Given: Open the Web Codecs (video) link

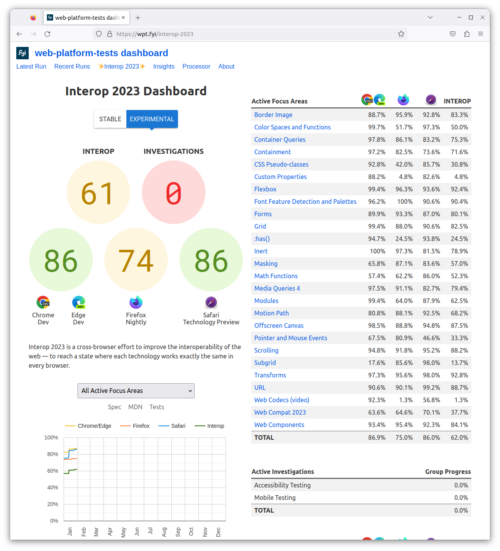Looking at the screenshot, I should tap(281, 400).
